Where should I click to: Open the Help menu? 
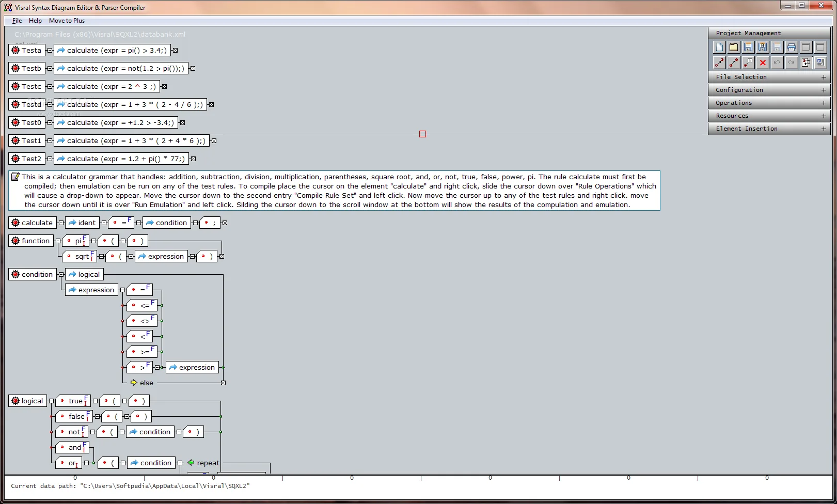coord(35,21)
